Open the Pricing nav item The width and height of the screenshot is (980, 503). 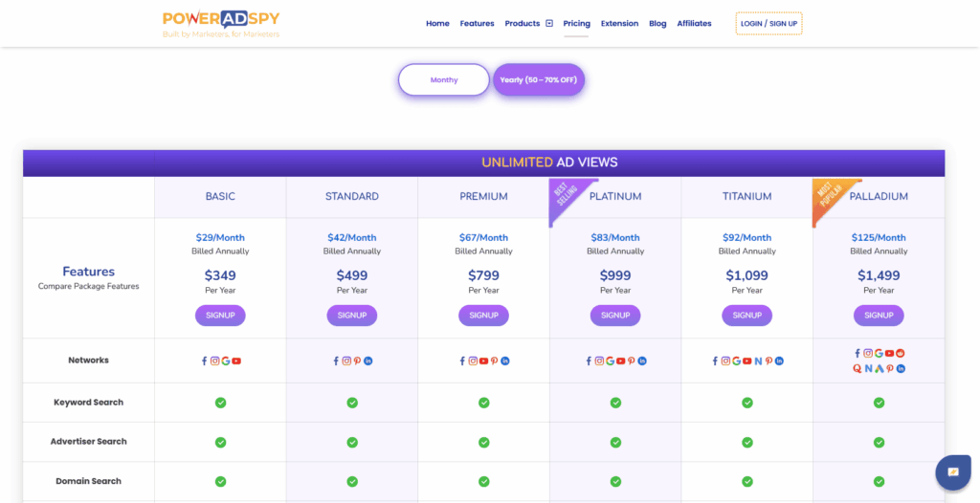tap(576, 24)
